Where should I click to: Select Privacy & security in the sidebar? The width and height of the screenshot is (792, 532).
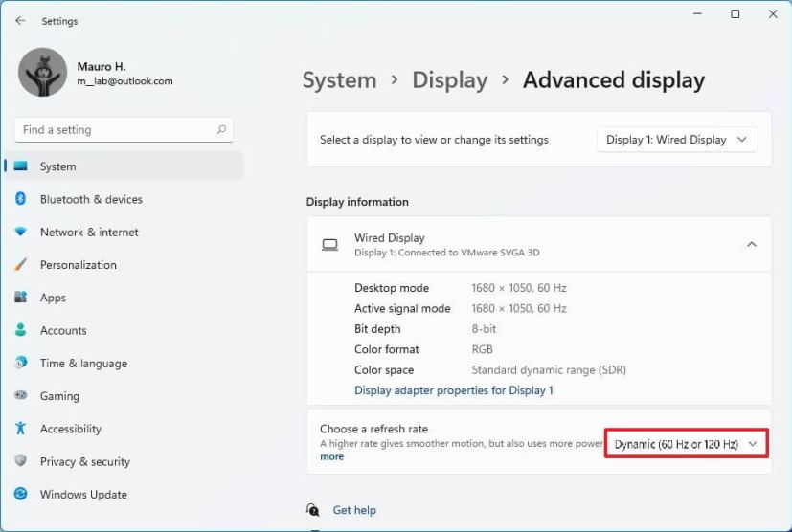click(84, 462)
